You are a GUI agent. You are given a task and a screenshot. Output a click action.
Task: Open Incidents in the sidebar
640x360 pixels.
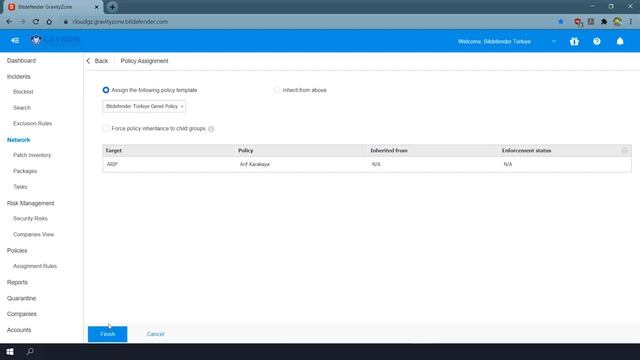[18, 77]
